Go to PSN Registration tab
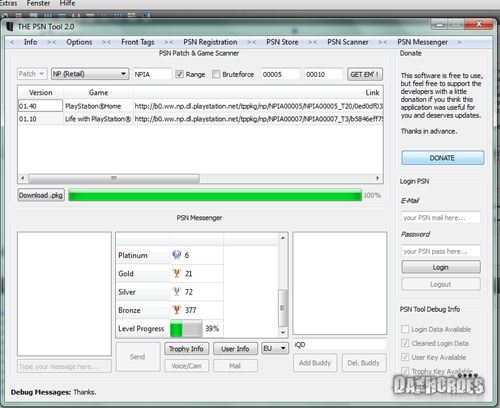The image size is (500, 408). (x=210, y=42)
